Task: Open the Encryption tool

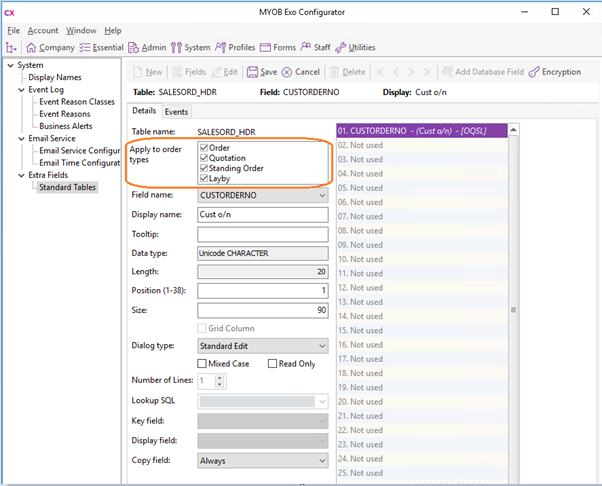Action: [555, 72]
